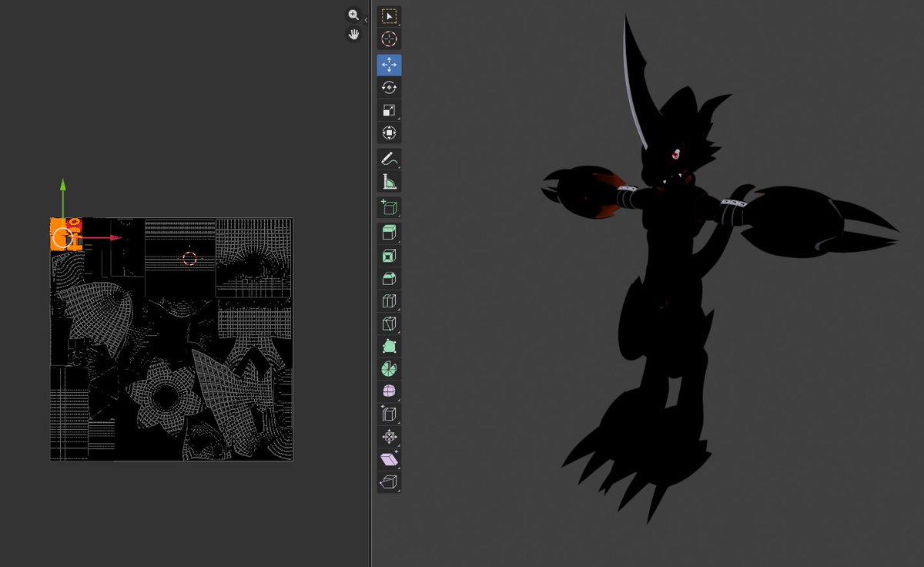924x567 pixels.
Task: Select the Spin tool
Action: [x=389, y=369]
